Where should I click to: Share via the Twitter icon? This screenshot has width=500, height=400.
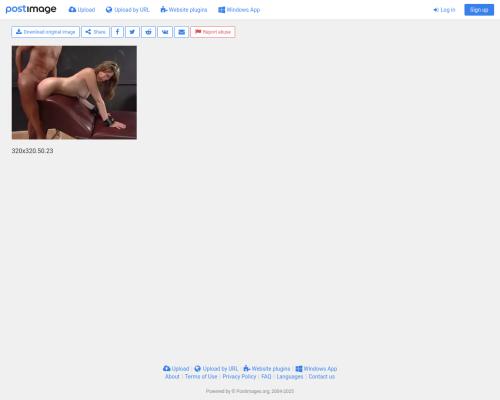click(132, 32)
